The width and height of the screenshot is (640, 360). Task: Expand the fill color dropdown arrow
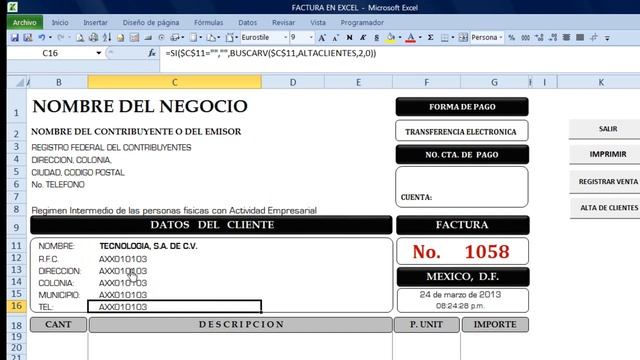tap(400, 38)
